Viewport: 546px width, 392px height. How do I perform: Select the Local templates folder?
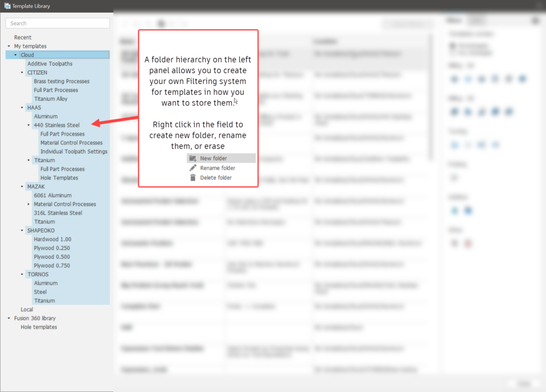(x=27, y=309)
